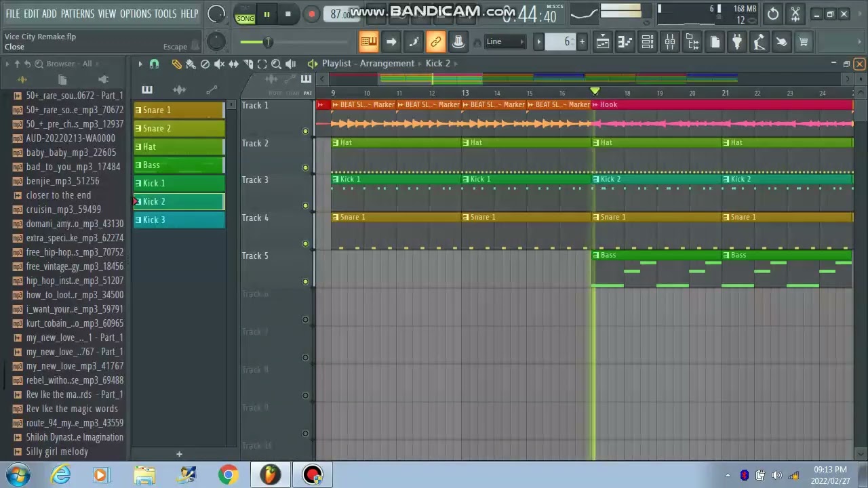868x488 pixels.
Task: Click the record button
Action: [311, 14]
